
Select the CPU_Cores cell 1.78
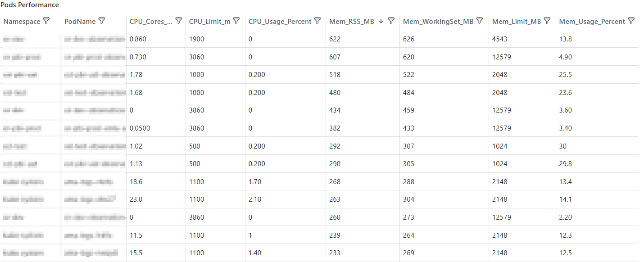coord(136,75)
